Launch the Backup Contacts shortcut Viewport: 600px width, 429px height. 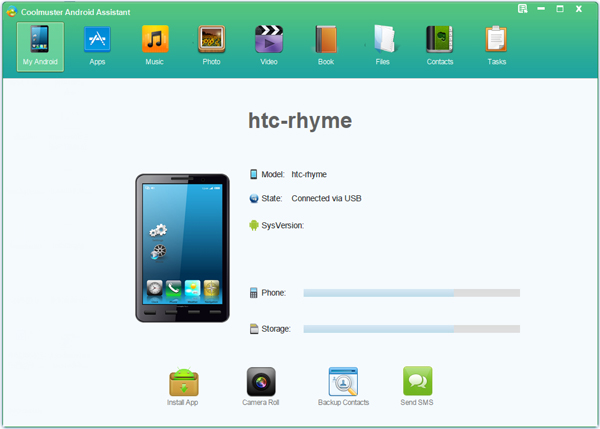tap(343, 386)
